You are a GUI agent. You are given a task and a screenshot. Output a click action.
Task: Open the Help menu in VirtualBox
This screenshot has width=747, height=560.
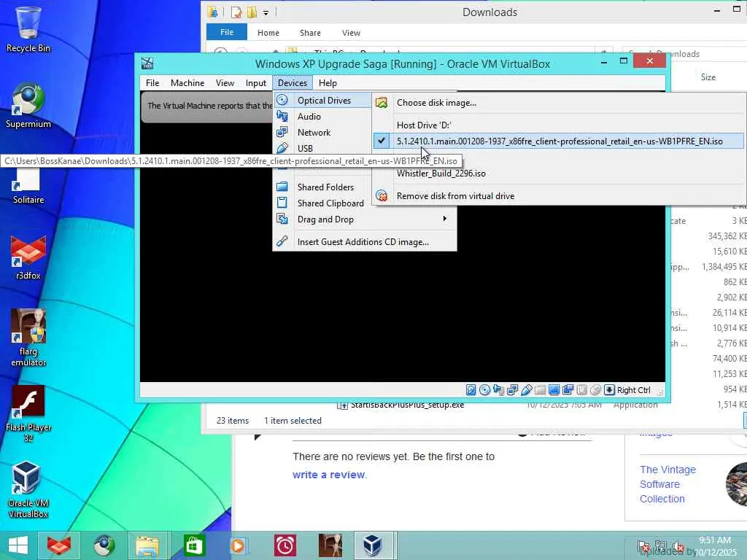[328, 83]
